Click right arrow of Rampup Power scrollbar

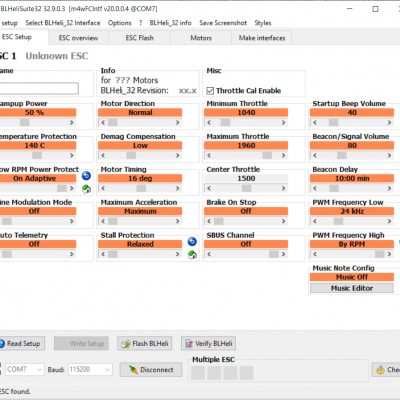[72, 123]
